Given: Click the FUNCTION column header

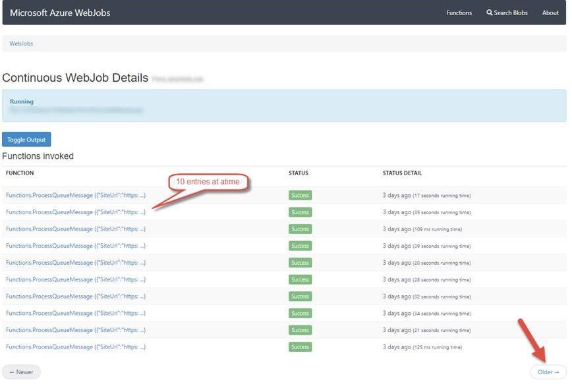Looking at the screenshot, I should (x=20, y=173).
